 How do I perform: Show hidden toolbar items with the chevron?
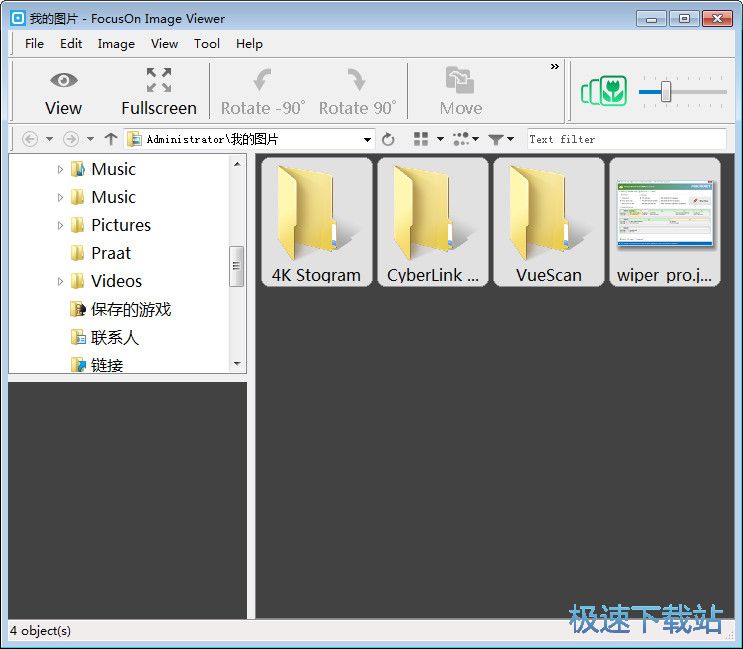[x=554, y=67]
